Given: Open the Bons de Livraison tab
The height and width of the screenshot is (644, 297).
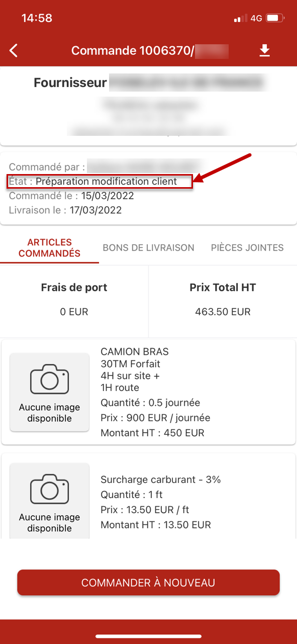Looking at the screenshot, I should click(x=148, y=248).
